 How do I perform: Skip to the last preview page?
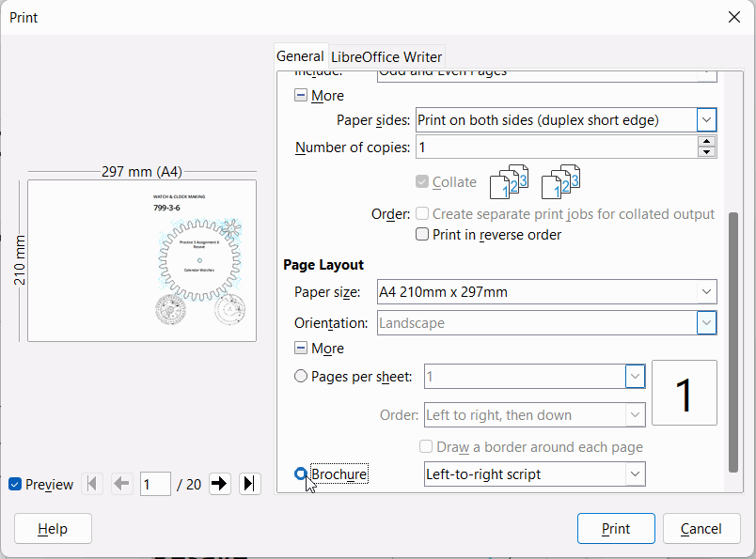point(248,483)
